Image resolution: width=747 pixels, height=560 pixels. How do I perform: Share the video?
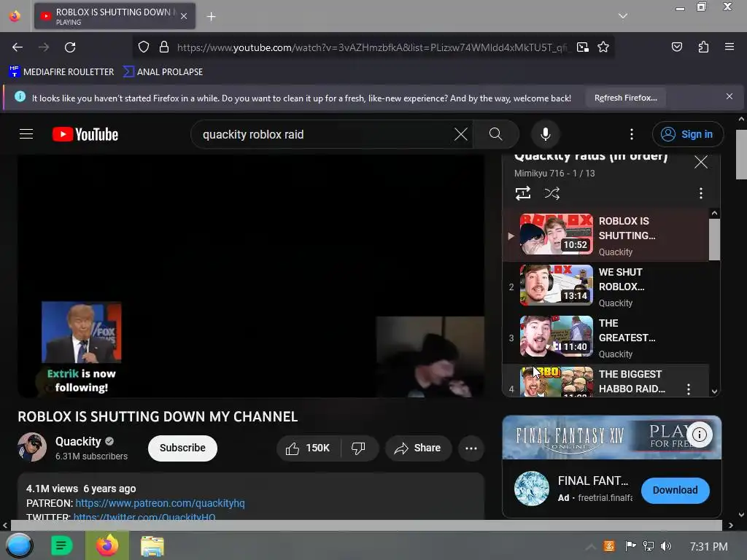tap(418, 448)
